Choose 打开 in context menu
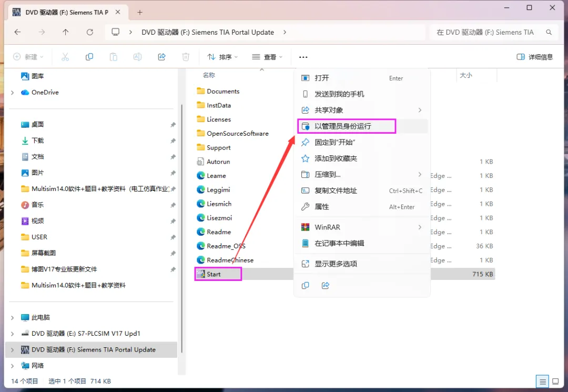568x392 pixels. 362,78
